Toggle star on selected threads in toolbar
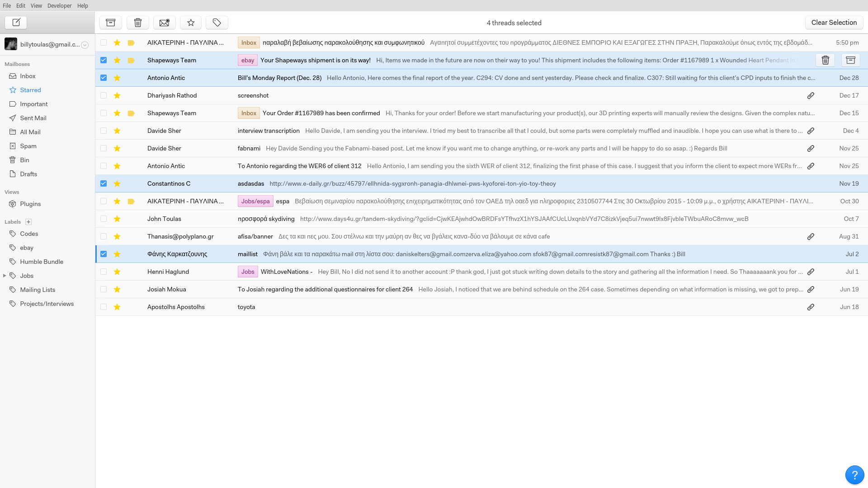Viewport: 868px width, 488px height. point(191,23)
